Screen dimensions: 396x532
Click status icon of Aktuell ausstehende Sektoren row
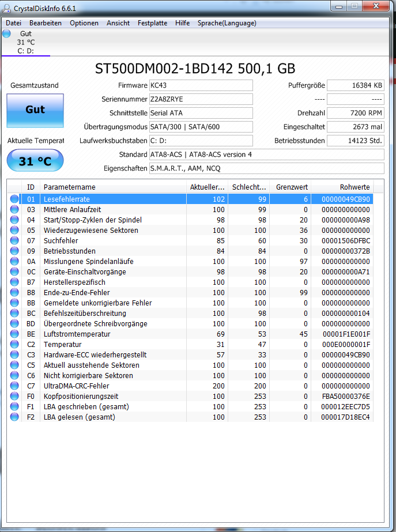point(14,365)
